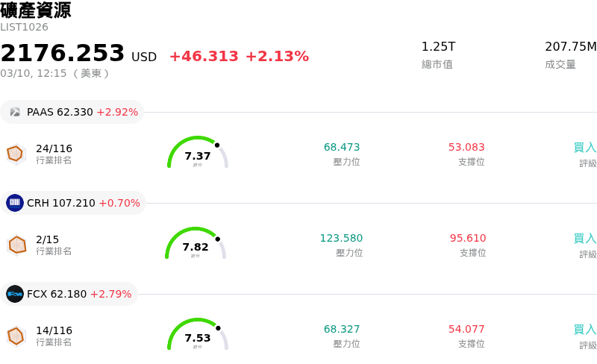The image size is (597, 364).
Task: Click the 買入 rating for FCX
Action: [585, 329]
